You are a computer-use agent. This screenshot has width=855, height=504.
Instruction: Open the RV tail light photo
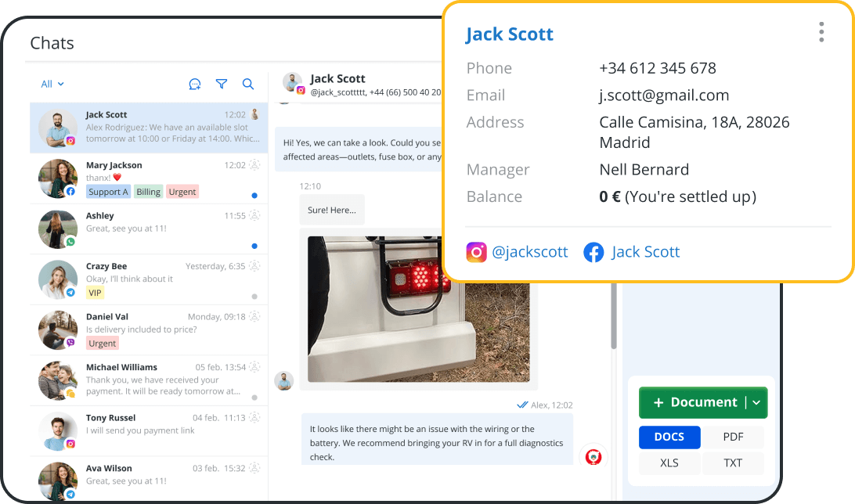point(418,309)
